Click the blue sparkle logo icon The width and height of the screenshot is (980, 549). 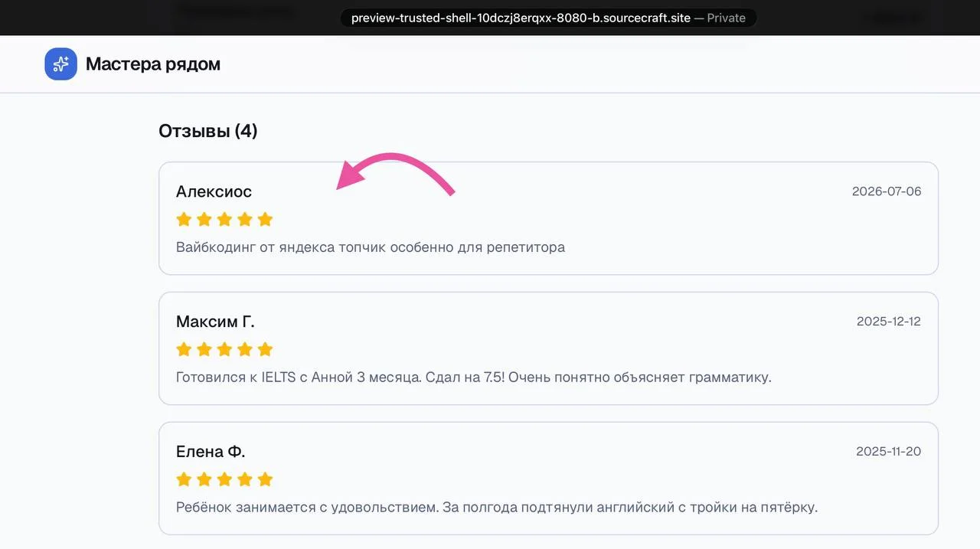tap(60, 64)
